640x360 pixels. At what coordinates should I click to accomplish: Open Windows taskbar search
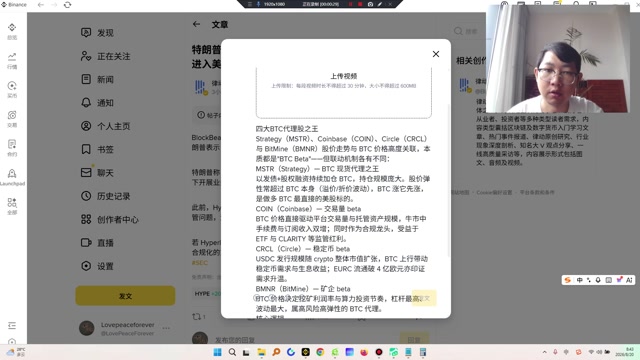232,352
